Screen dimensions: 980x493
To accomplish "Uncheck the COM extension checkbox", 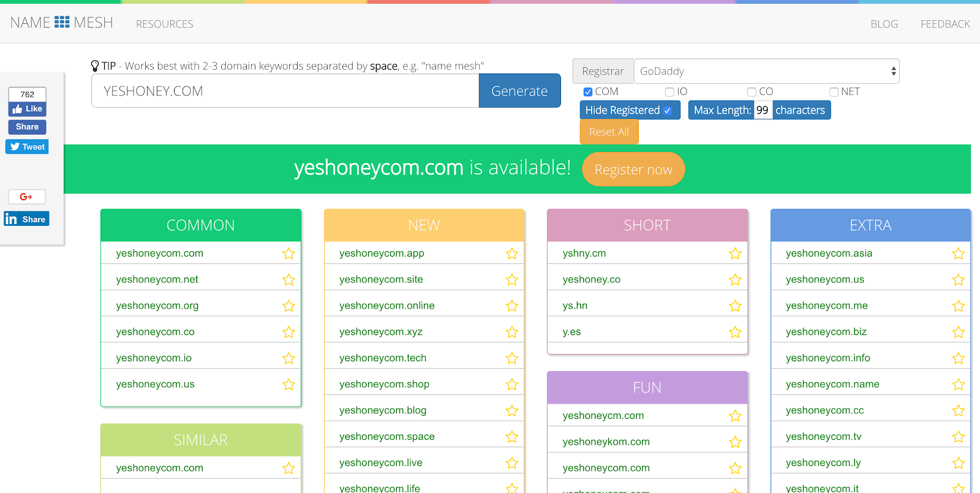I will pyautogui.click(x=588, y=92).
